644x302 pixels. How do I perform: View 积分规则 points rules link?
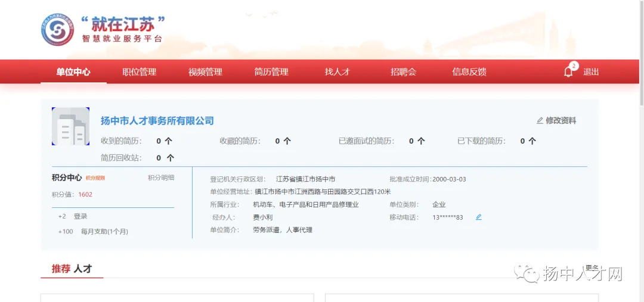coord(95,178)
